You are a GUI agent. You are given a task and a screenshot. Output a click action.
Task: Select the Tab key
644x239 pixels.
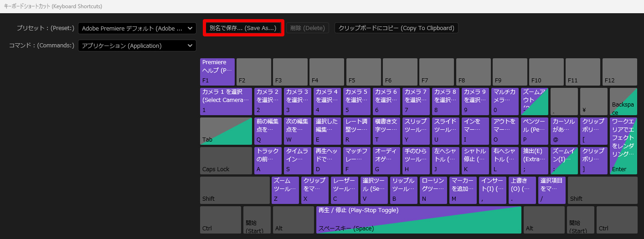[226, 131]
